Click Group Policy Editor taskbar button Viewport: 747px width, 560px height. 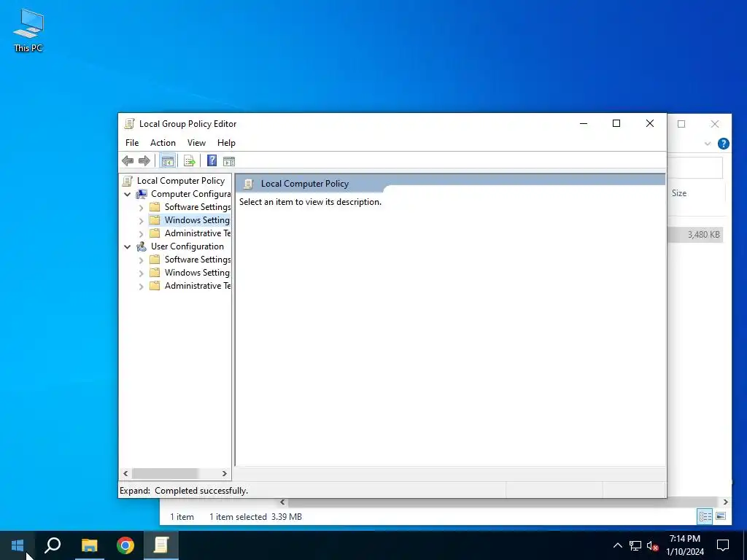pyautogui.click(x=161, y=545)
